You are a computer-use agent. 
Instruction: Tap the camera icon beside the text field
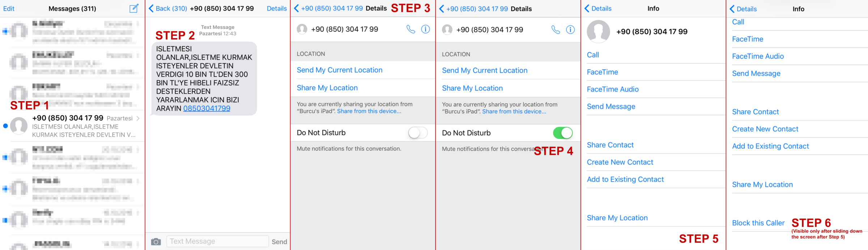click(x=156, y=242)
